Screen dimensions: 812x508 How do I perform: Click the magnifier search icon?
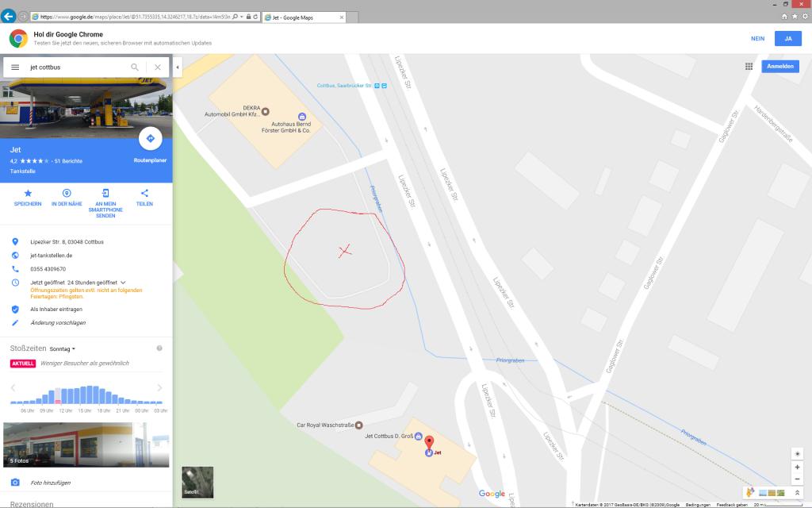135,67
